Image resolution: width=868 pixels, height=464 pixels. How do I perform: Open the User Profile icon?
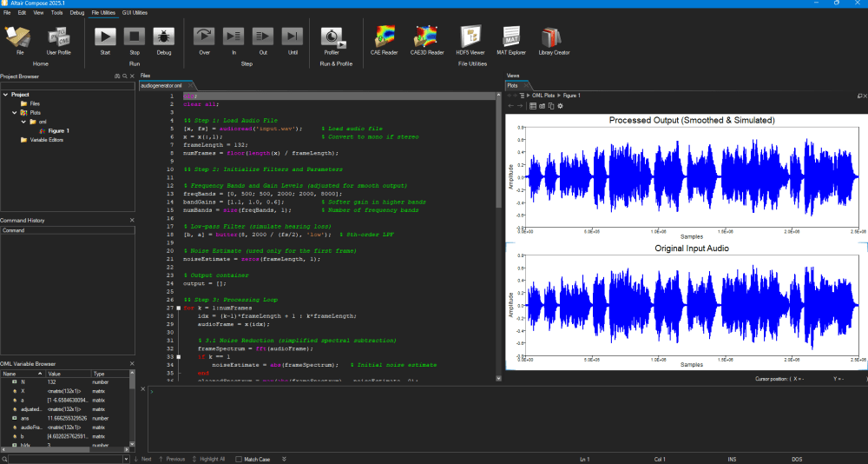coord(58,36)
